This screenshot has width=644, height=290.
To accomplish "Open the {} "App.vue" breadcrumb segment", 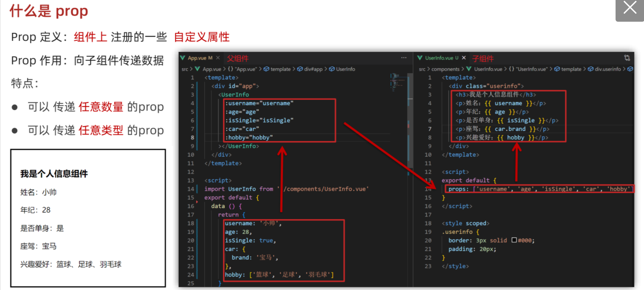I will pos(242,69).
